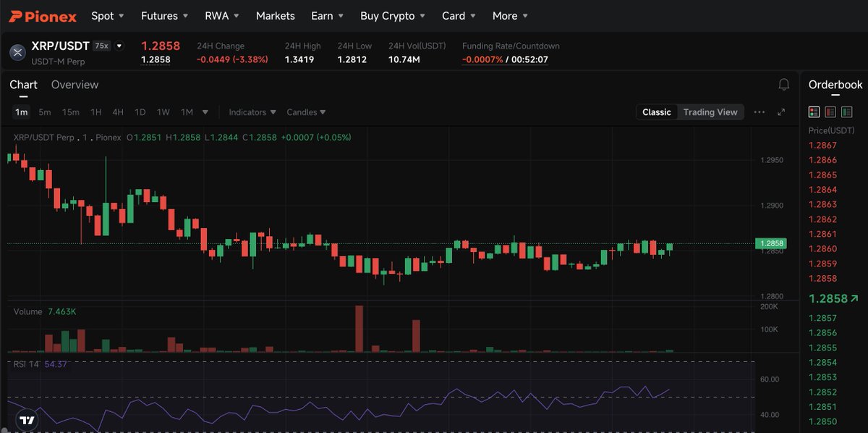Click the XRP coin icon
The width and height of the screenshot is (868, 433).
(x=17, y=52)
